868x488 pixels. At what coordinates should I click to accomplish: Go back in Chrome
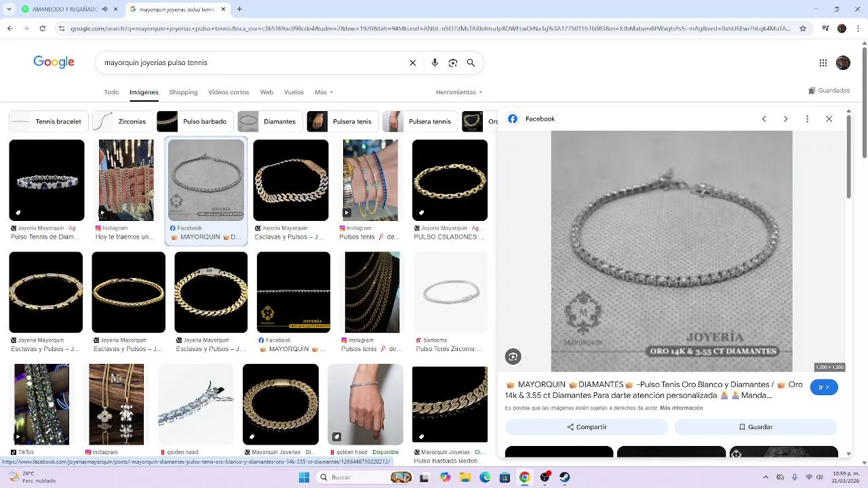coord(9,28)
